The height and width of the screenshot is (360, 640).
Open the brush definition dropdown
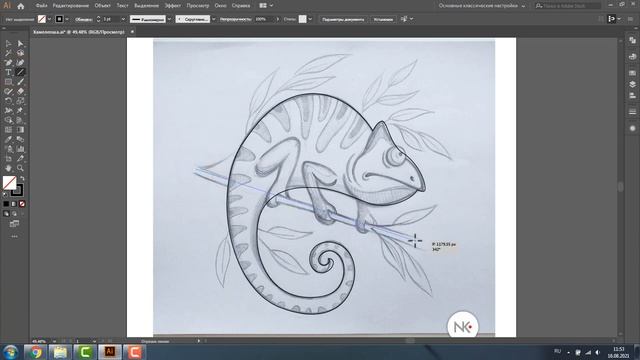pos(213,19)
